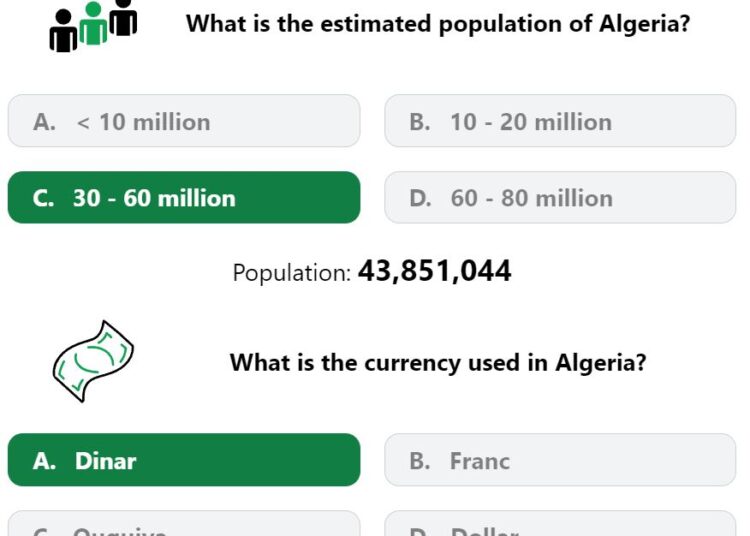Click the green person figure in population icon

pyautogui.click(x=93, y=23)
